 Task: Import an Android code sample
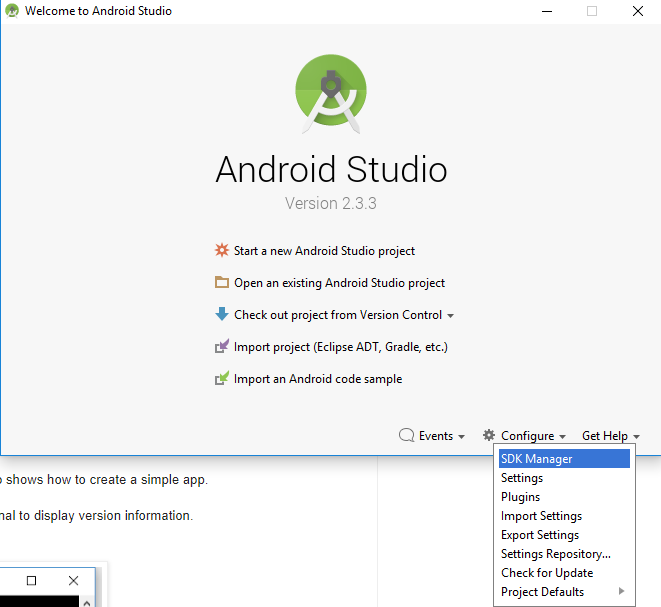tap(318, 379)
